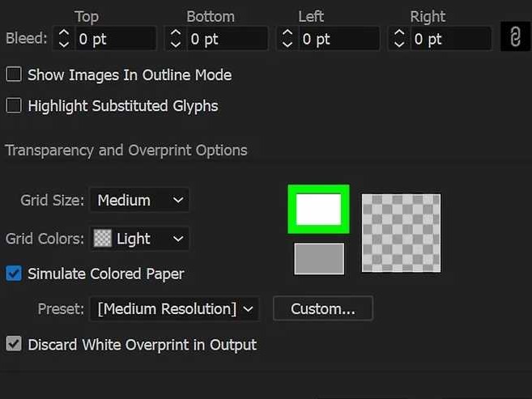Image resolution: width=532 pixels, height=399 pixels.
Task: Toggle Discard White Overprint in Output
Action: click(x=14, y=345)
